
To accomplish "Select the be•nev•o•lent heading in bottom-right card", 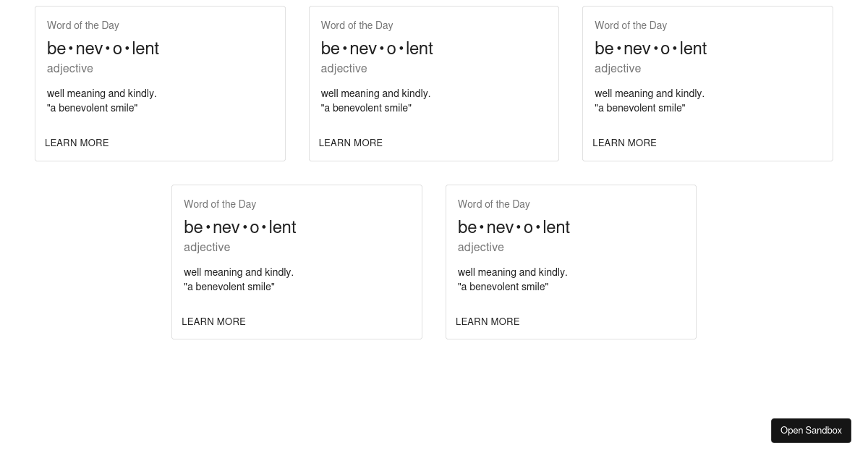I will click(514, 227).
